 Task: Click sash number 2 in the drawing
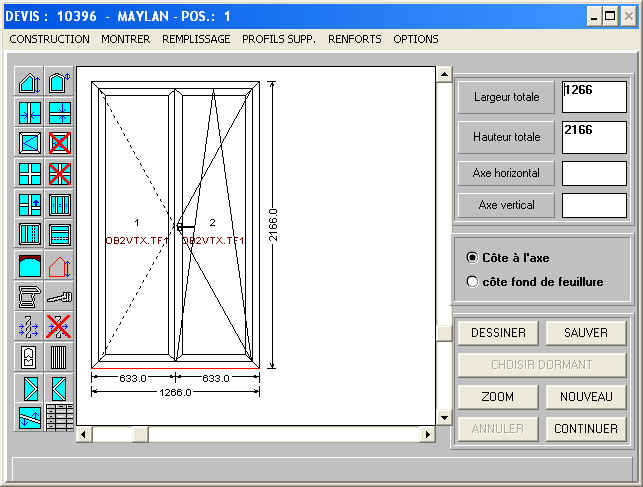pos(212,222)
